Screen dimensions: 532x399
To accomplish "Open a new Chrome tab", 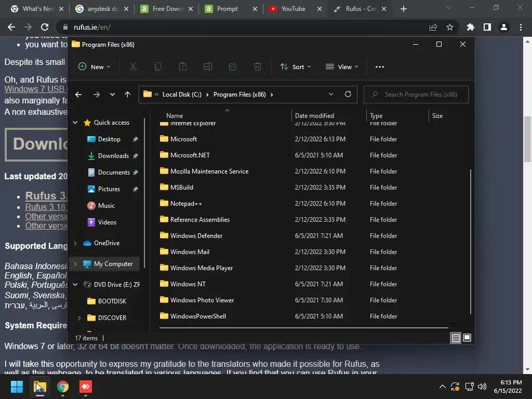I will point(403,9).
